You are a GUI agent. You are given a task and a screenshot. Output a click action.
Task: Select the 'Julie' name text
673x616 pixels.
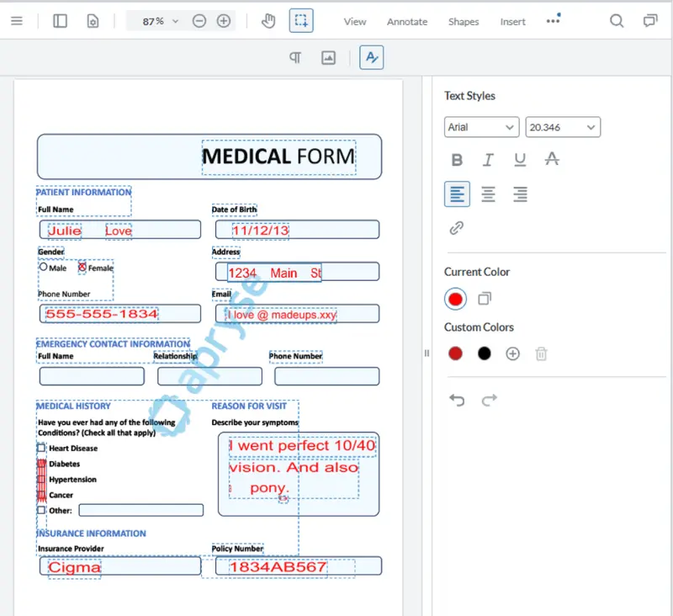pyautogui.click(x=65, y=231)
